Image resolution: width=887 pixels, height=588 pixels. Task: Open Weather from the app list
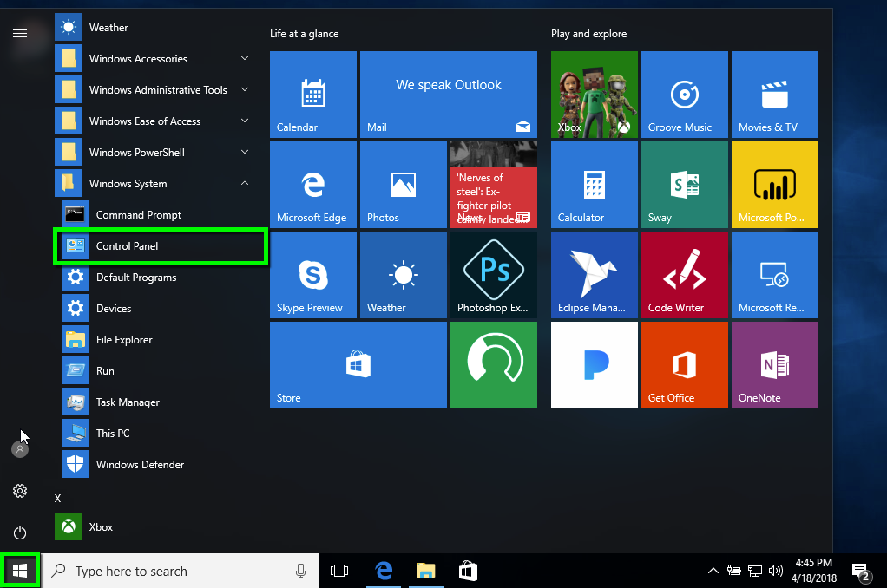[154, 27]
